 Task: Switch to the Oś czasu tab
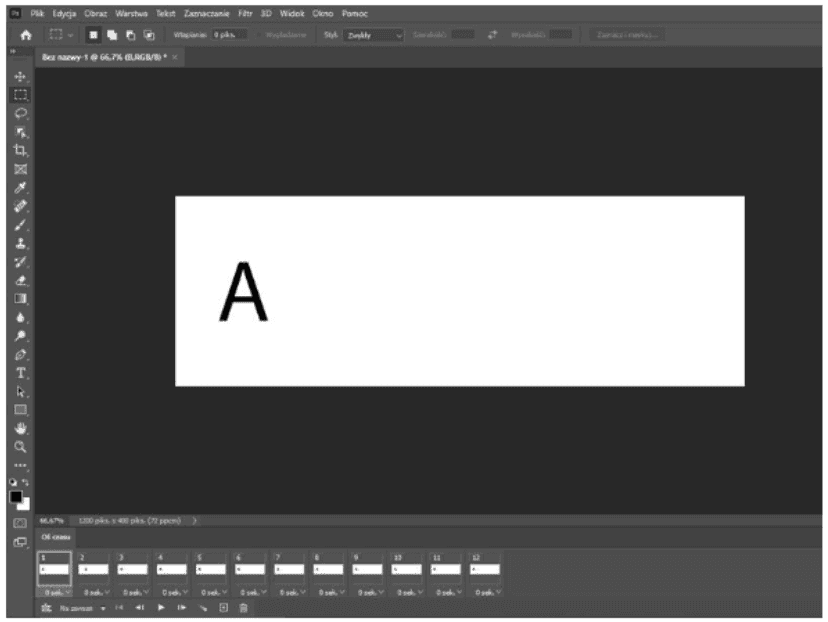[55, 537]
